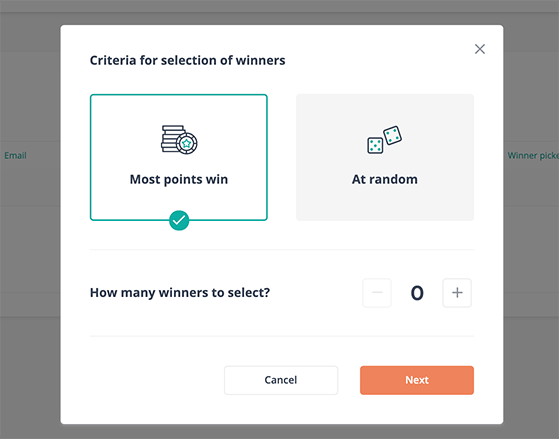The image size is (559, 439).
Task: Choose the At random option card
Action: [385, 157]
